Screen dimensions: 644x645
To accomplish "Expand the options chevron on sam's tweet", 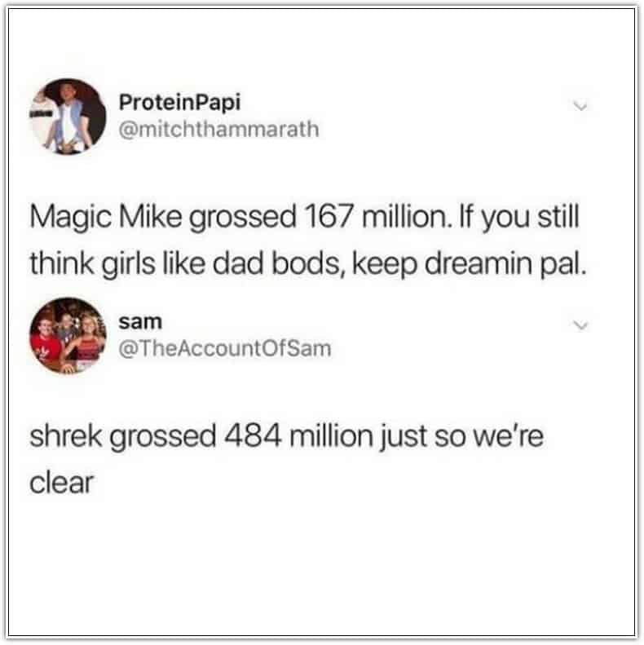I will pyautogui.click(x=580, y=326).
